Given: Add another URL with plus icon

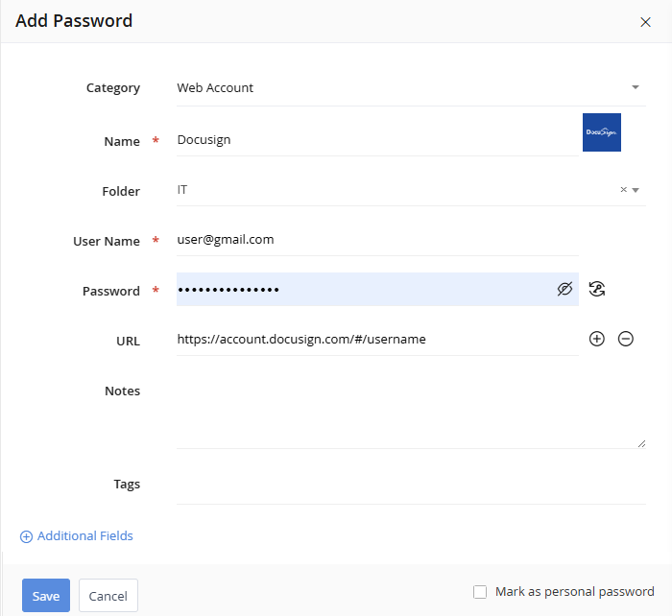Looking at the screenshot, I should click(597, 339).
